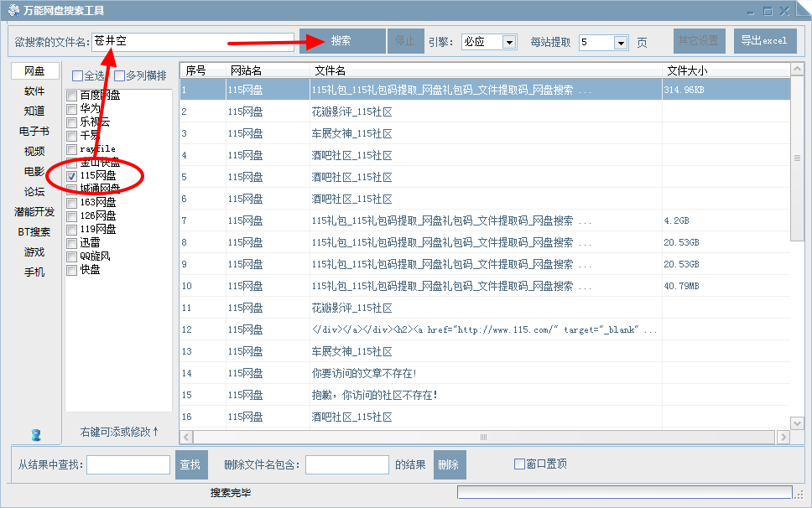
Task: Open 其它设置 other settings button
Action: tap(699, 41)
